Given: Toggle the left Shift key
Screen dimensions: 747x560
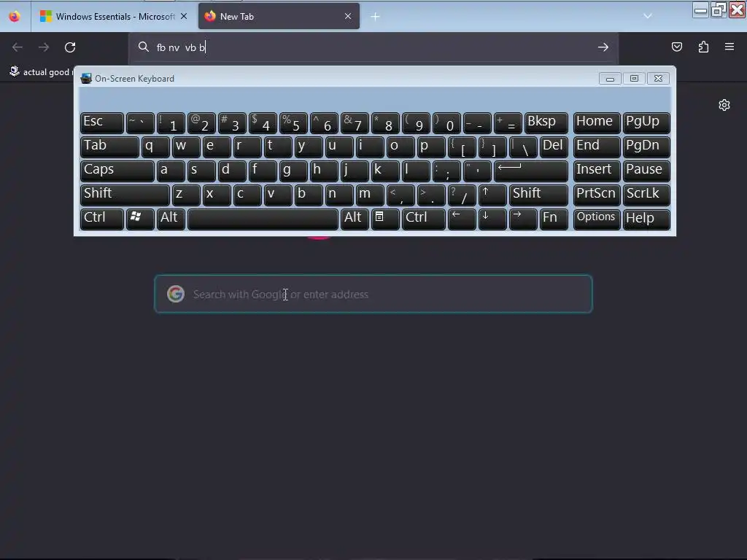Looking at the screenshot, I should pos(125,195).
